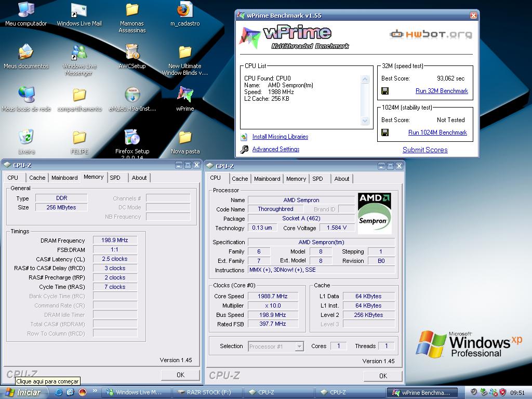Open Meus locais de rede icon

point(26,99)
